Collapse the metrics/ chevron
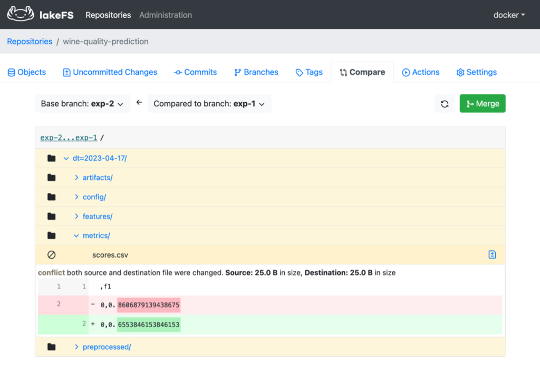Screen dimensions: 540x392 pos(76,236)
